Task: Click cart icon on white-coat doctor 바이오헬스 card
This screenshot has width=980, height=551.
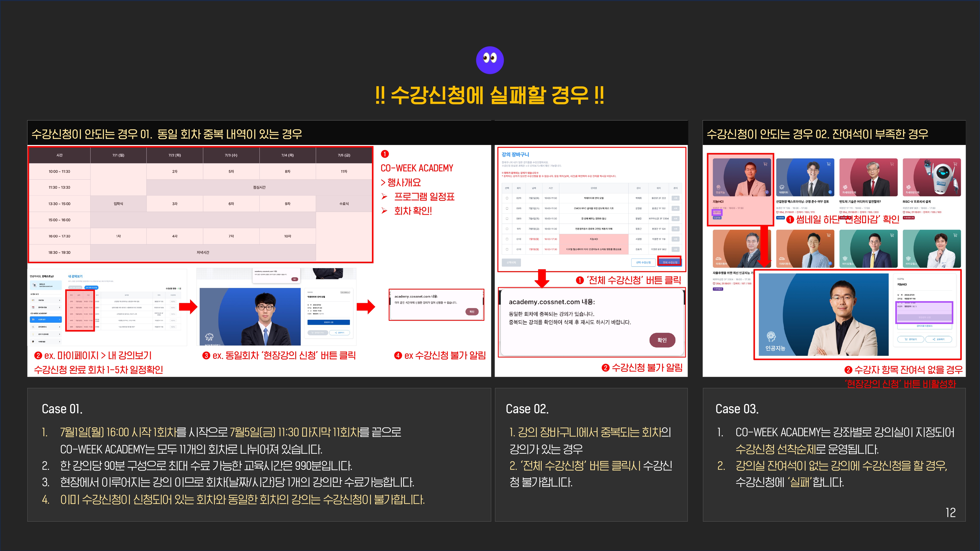Action: [x=955, y=235]
